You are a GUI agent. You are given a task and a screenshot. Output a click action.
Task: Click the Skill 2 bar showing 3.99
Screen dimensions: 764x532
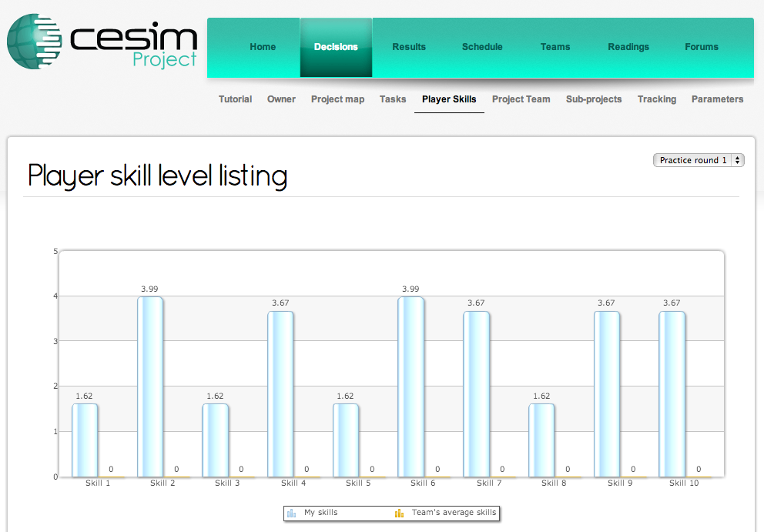[x=151, y=385]
